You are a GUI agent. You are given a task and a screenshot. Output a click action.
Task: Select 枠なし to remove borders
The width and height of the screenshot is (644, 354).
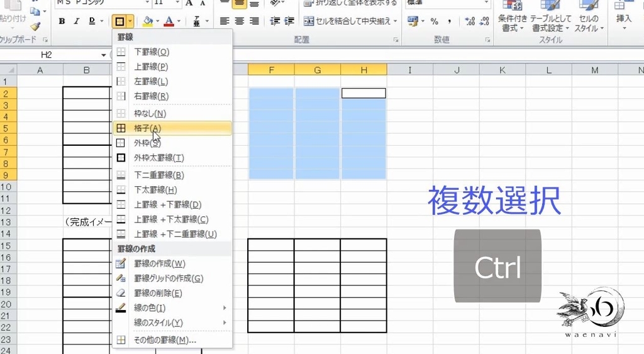[x=172, y=113]
